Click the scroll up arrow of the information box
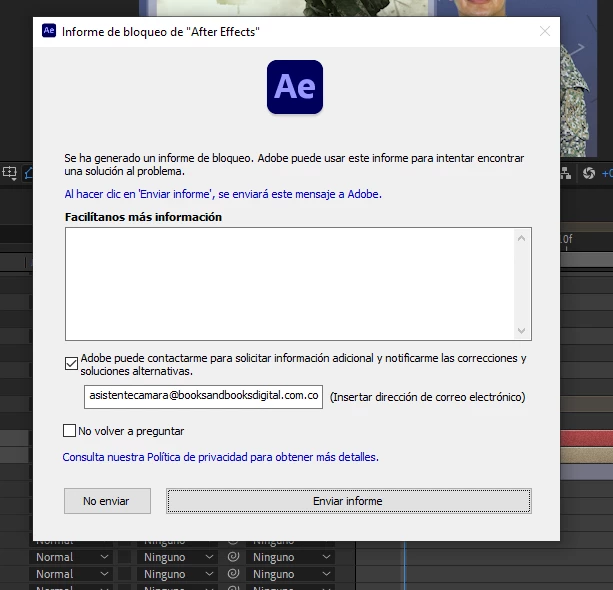The height and width of the screenshot is (590, 613). (x=521, y=238)
